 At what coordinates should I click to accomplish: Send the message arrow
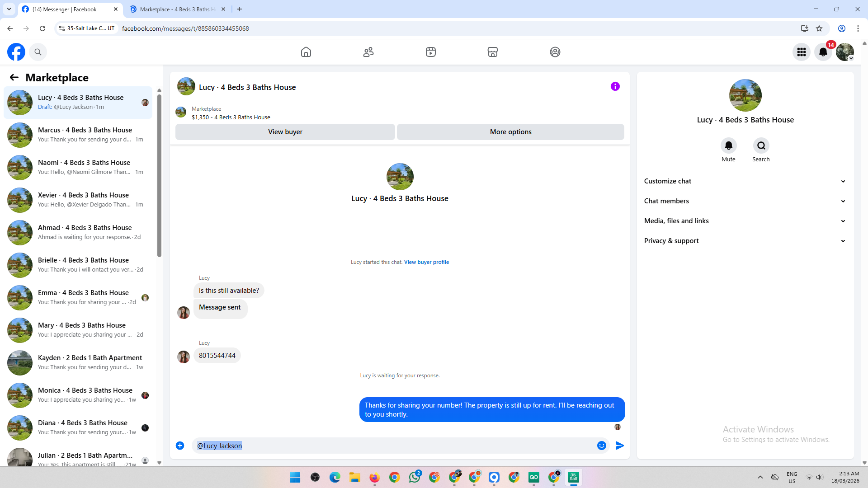click(620, 446)
